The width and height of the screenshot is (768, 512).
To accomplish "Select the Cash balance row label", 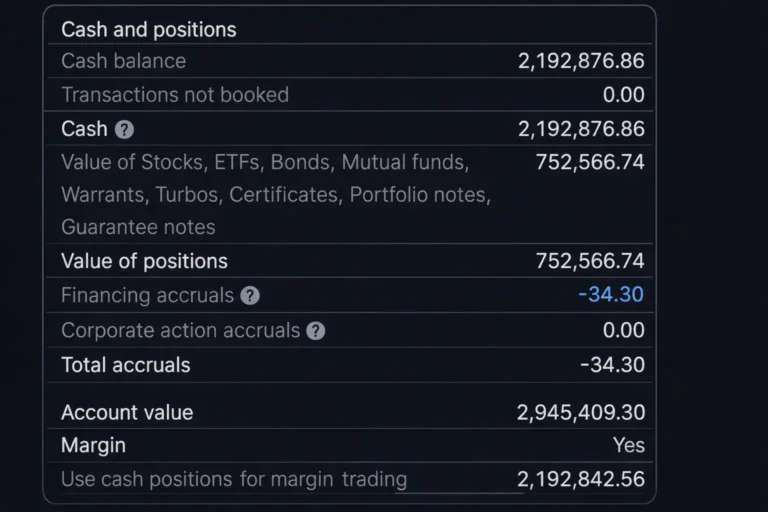I will (x=123, y=61).
